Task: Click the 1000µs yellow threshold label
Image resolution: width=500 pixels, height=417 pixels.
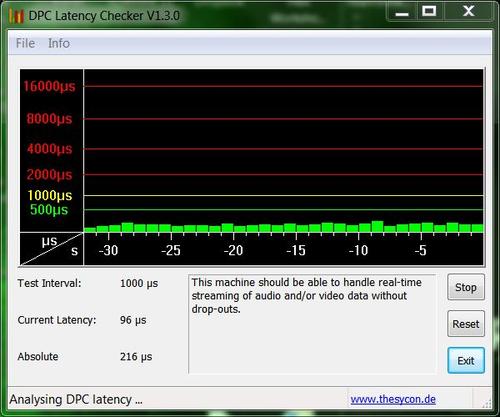Action: (x=50, y=195)
